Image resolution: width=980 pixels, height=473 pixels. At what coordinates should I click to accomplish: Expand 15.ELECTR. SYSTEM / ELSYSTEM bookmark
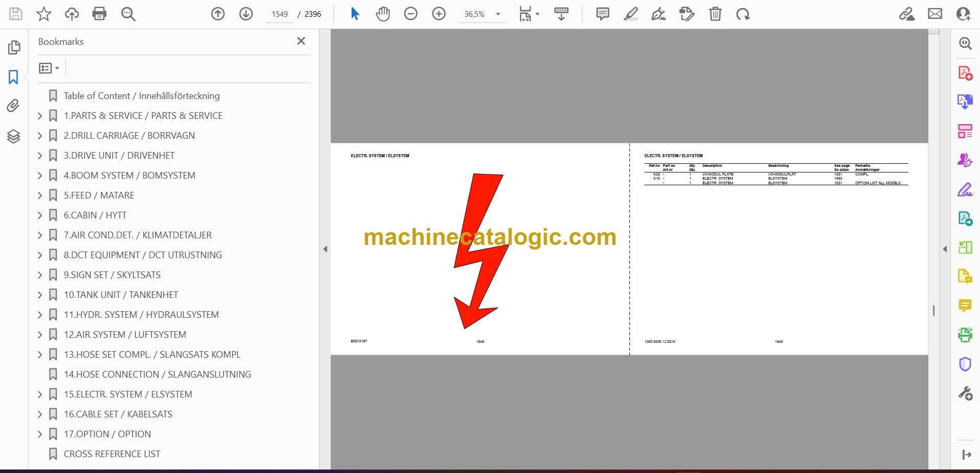pyautogui.click(x=40, y=394)
